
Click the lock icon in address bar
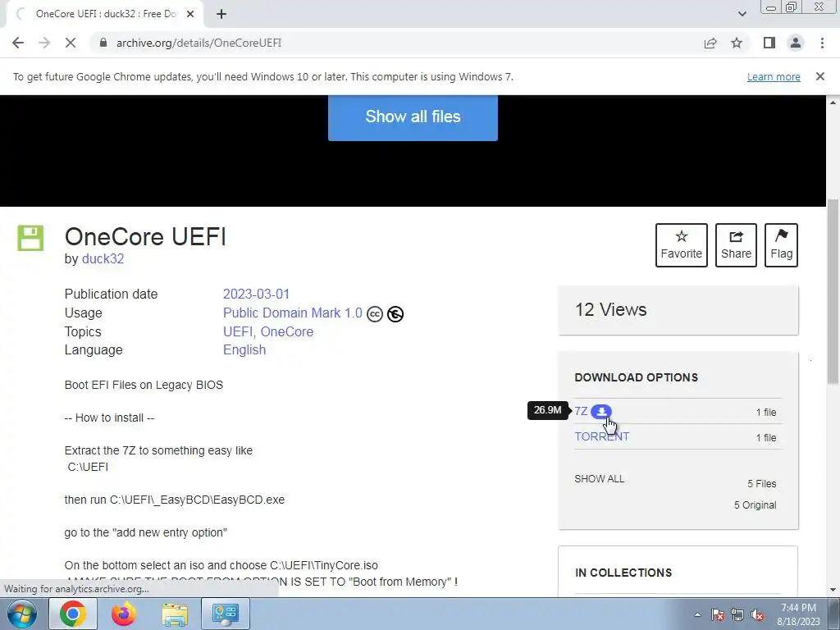pyautogui.click(x=103, y=43)
